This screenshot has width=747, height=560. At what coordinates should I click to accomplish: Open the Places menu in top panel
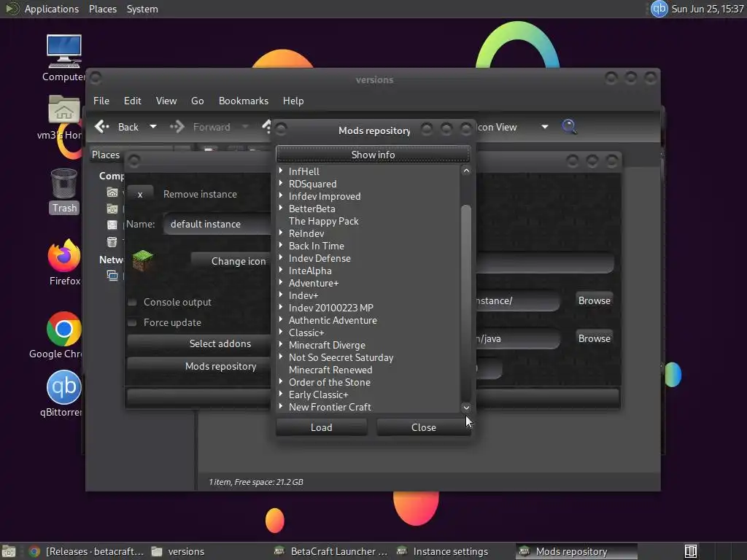point(103,9)
